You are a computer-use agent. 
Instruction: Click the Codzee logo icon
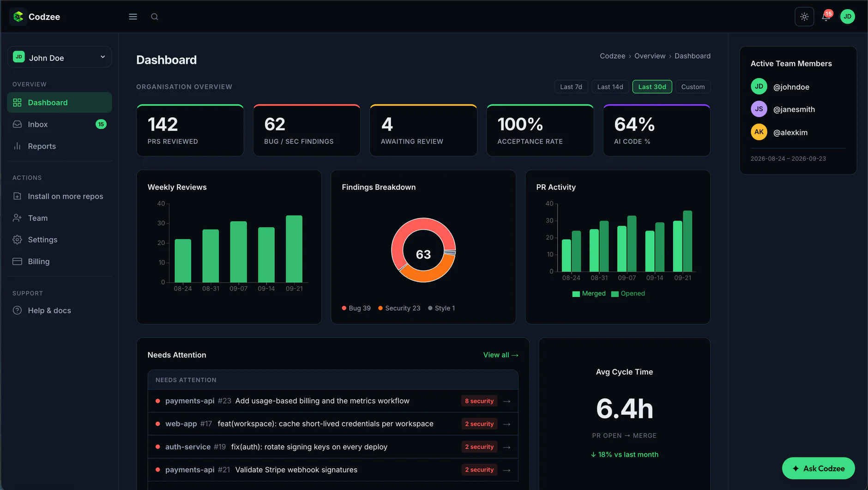(x=18, y=17)
